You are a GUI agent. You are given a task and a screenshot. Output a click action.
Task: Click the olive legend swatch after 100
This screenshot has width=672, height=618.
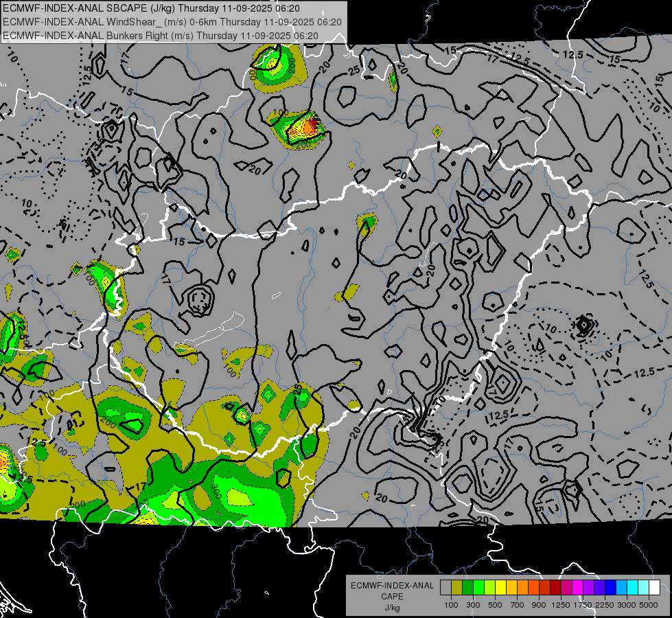457,588
